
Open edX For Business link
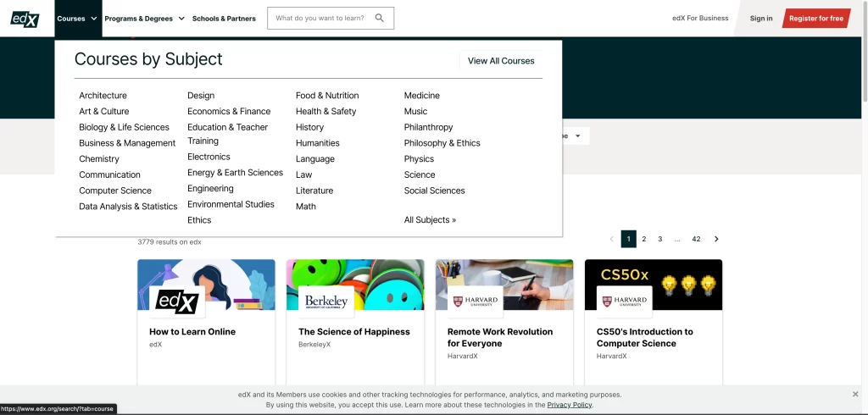pos(700,19)
